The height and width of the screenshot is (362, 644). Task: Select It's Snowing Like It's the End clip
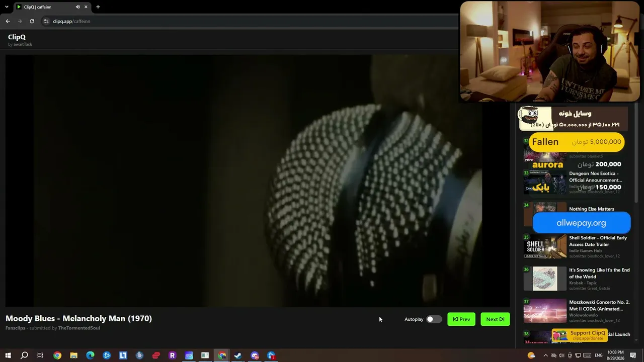pos(599,274)
